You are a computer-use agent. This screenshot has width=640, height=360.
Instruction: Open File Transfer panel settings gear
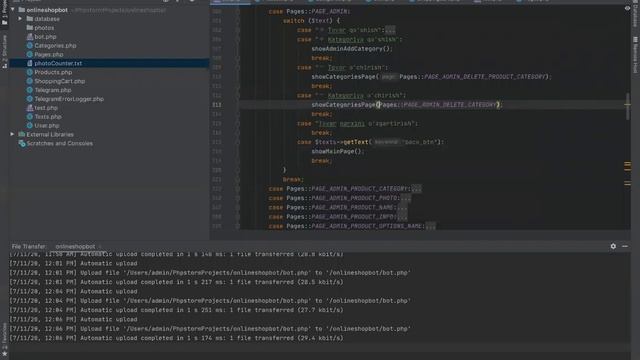coord(613,246)
